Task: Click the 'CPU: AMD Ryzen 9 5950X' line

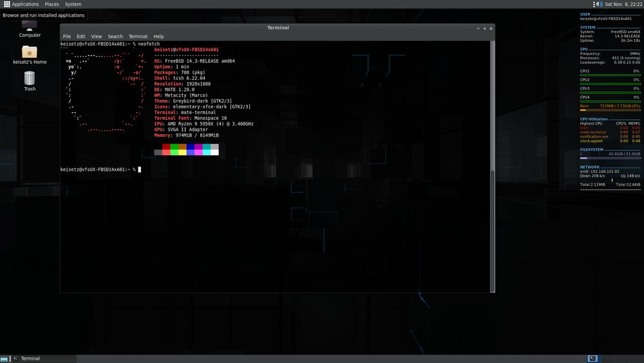Action: [204, 124]
